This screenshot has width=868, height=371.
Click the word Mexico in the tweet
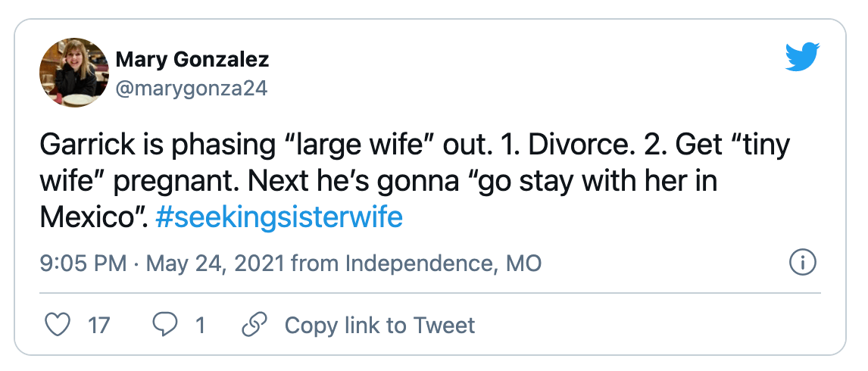coord(88,217)
